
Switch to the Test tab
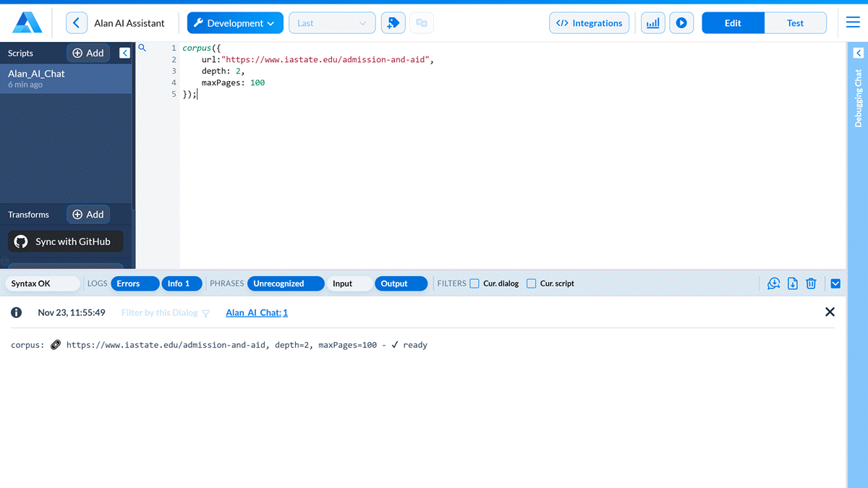(x=795, y=23)
